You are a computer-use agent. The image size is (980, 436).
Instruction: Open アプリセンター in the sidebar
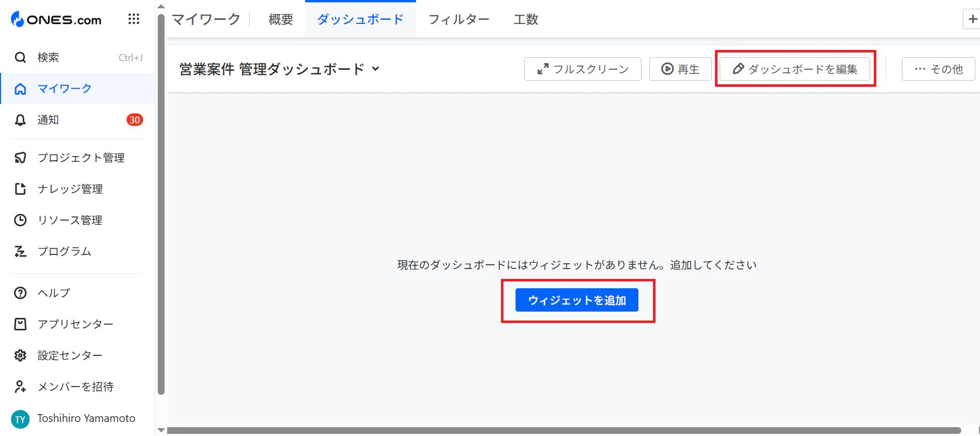click(78, 324)
